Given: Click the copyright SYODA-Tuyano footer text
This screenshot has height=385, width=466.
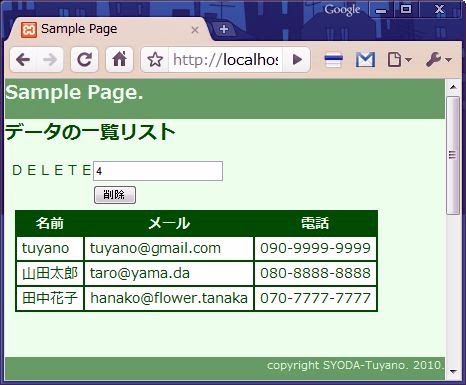Looking at the screenshot, I should click(355, 365).
